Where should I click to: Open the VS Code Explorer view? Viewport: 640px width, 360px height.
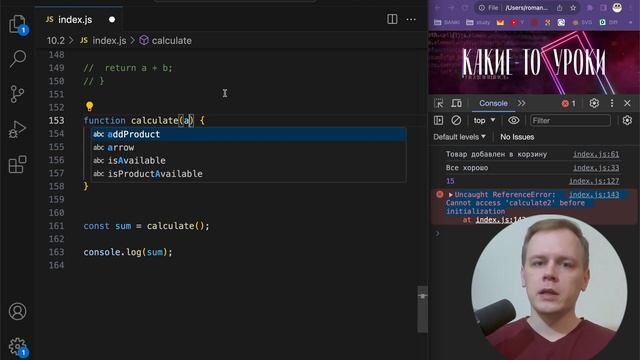[17, 23]
